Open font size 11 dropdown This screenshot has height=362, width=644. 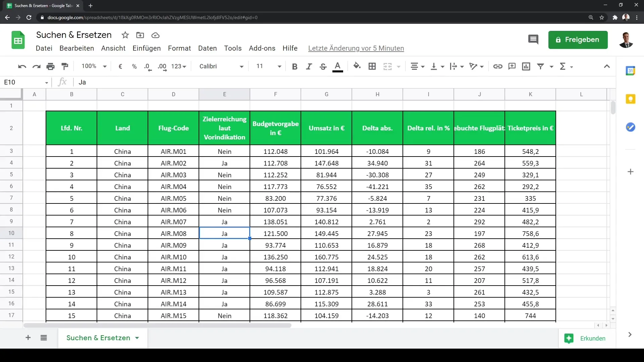click(269, 66)
